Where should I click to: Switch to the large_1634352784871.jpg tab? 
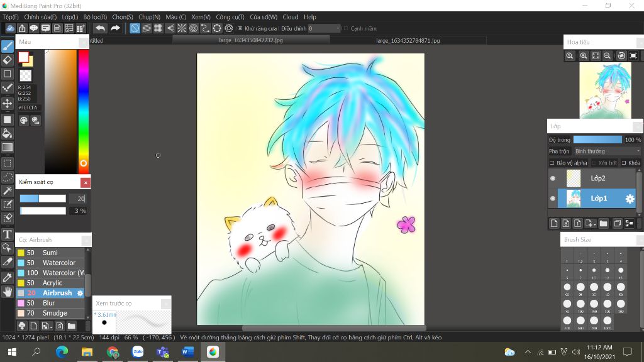(x=408, y=41)
